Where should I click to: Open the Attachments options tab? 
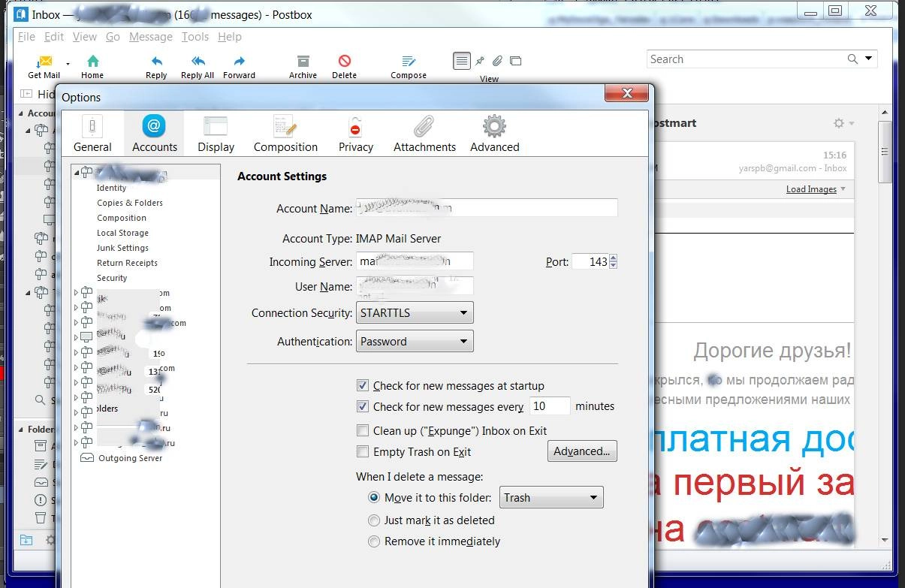(424, 134)
